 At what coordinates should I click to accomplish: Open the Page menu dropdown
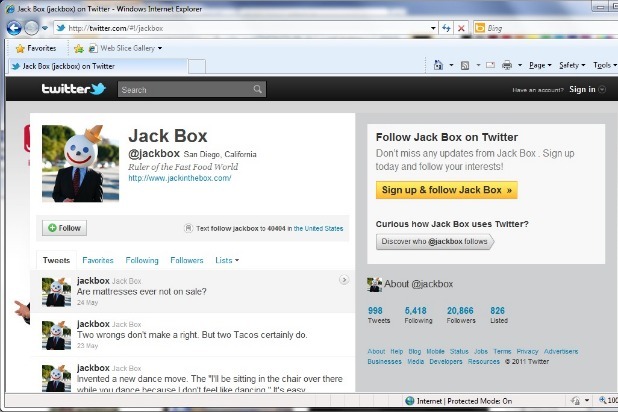(x=540, y=66)
